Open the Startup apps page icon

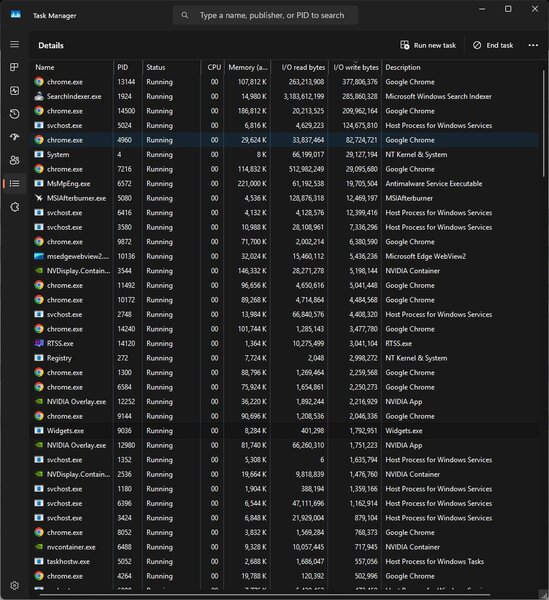15,137
